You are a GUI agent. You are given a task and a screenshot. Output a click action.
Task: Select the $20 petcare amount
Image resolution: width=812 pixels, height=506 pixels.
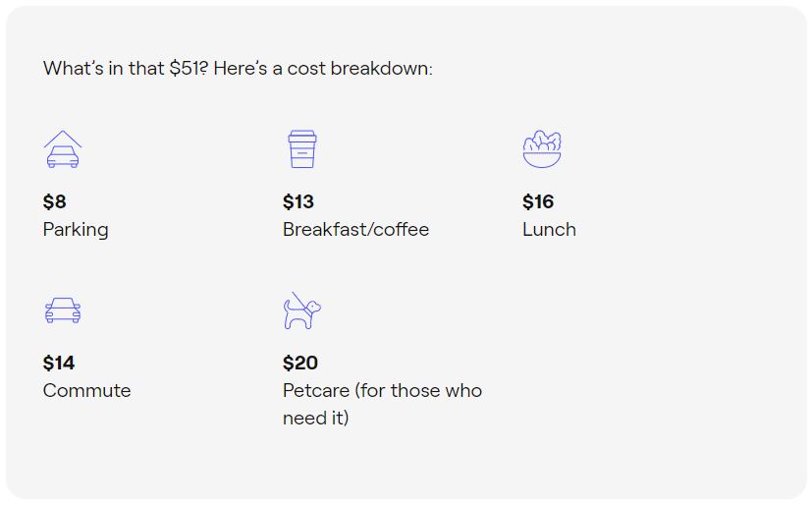300,363
